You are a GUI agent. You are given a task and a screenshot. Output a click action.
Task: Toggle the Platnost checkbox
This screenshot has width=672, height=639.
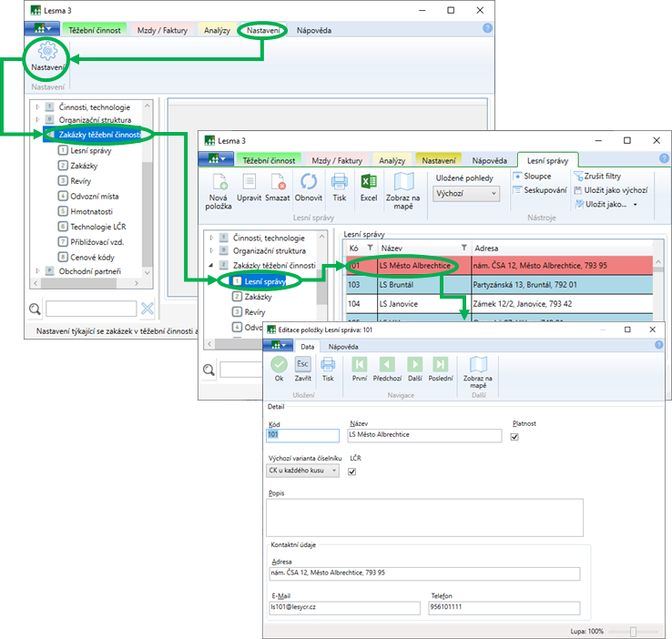(515, 437)
